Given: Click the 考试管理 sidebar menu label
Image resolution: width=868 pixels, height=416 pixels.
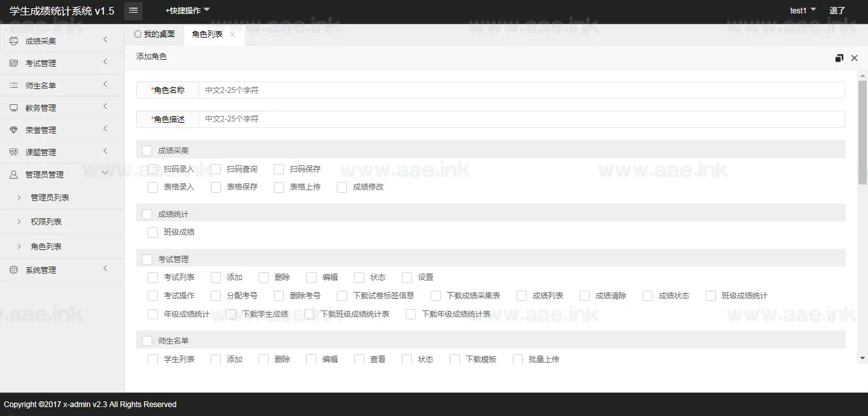Looking at the screenshot, I should pos(41,63).
